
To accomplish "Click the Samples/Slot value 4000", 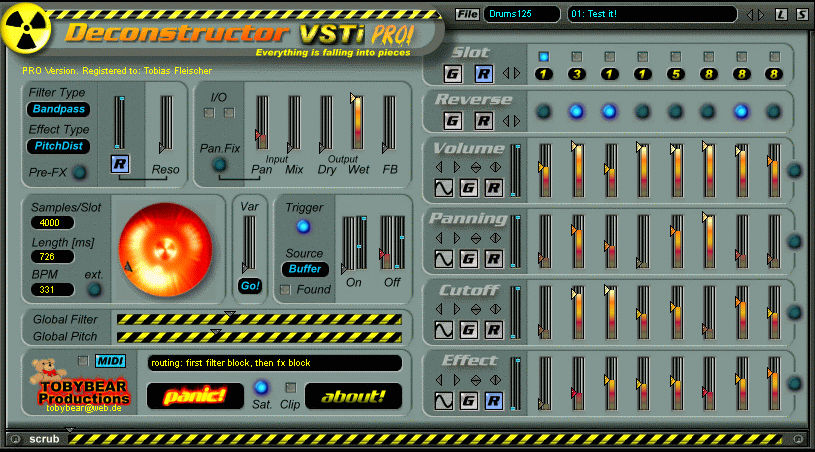I will click(x=52, y=223).
